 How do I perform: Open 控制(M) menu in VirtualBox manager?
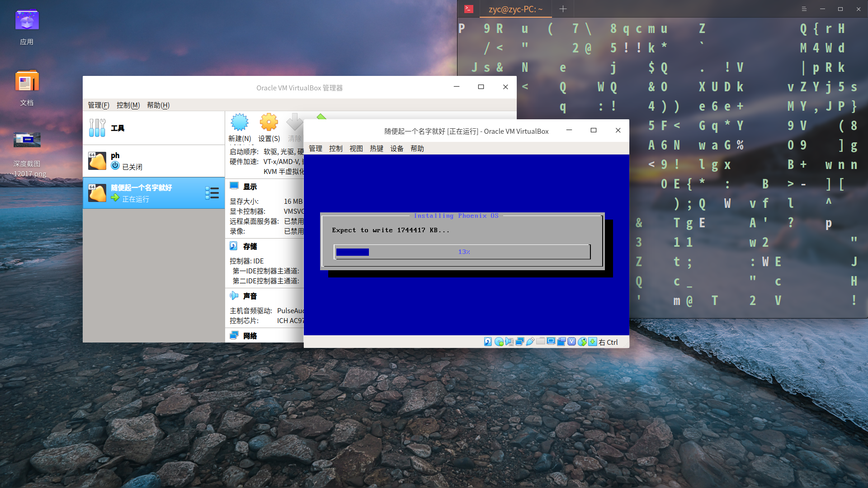(x=128, y=105)
